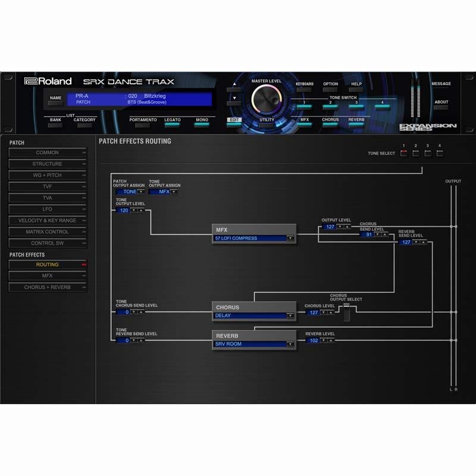Decrease Tone Chorus Send Level
Image resolution: width=476 pixels, height=476 pixels.
click(133, 312)
